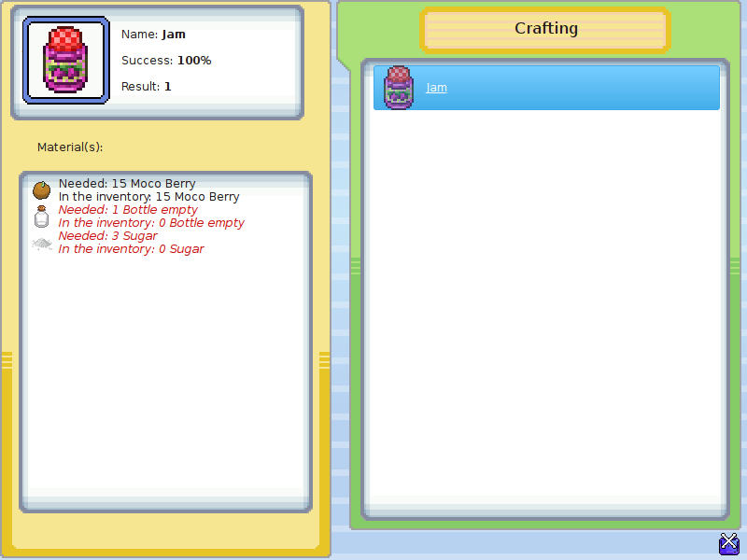The image size is (747, 560).
Task: Click the Sugar pile material icon
Action: coord(41,243)
